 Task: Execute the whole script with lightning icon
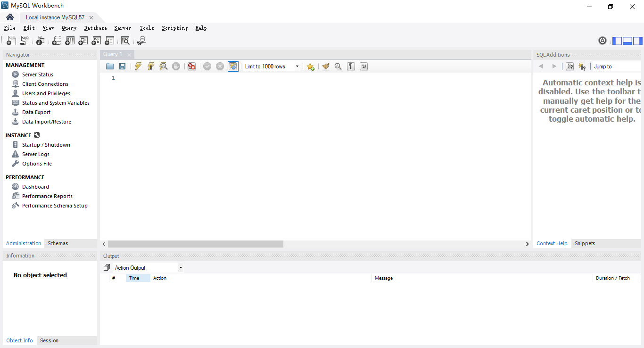tap(138, 66)
